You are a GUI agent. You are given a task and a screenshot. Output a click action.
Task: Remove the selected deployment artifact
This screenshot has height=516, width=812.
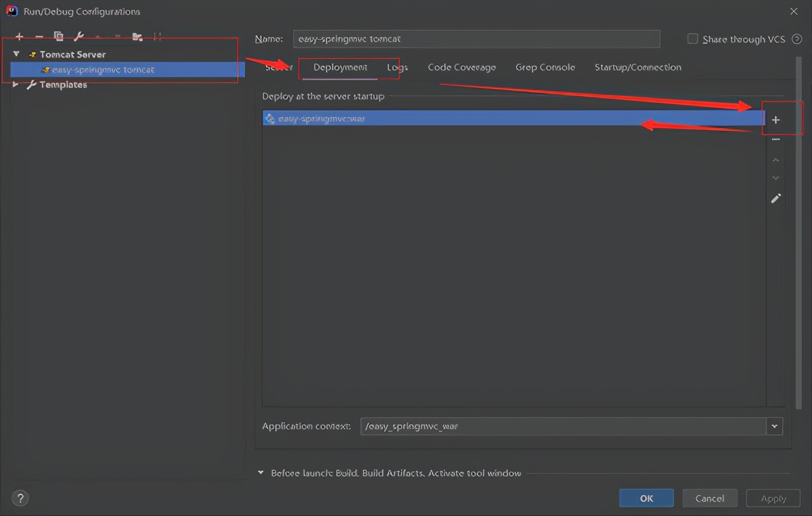[775, 139]
